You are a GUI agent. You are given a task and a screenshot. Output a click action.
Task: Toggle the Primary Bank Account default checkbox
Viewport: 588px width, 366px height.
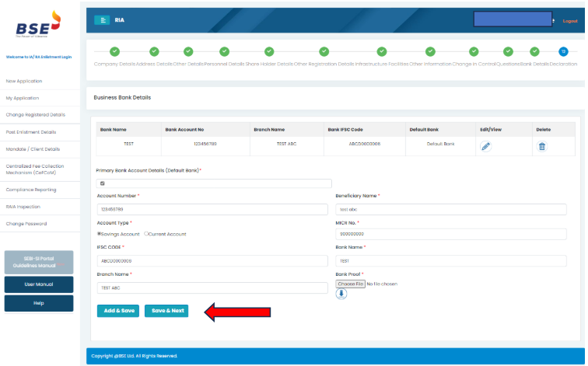click(103, 183)
